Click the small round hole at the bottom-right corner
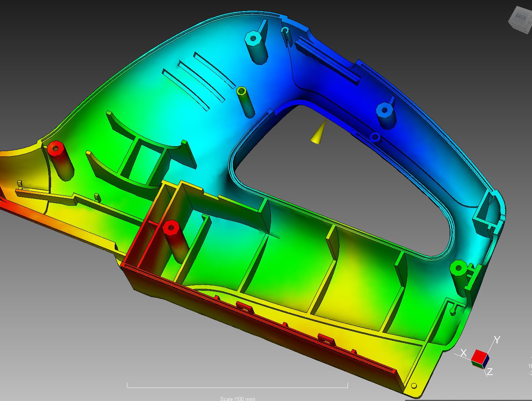Image resolution: width=532 pixels, height=401 pixels. 414,386
